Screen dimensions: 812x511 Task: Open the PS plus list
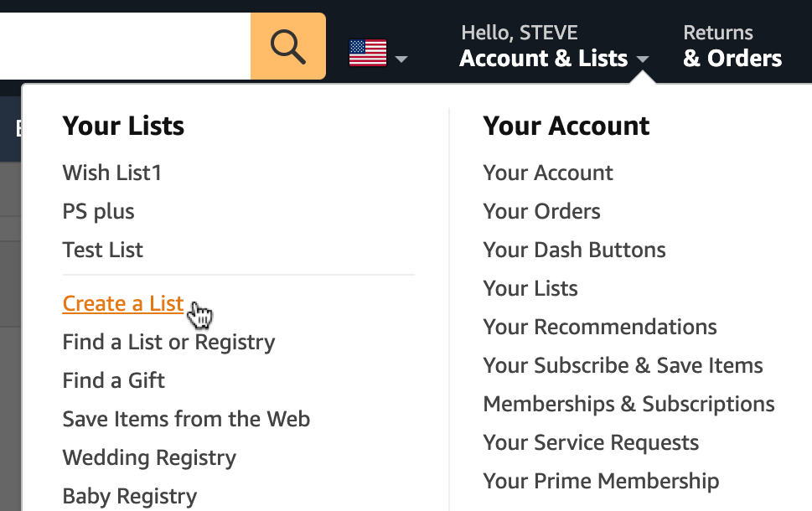pos(98,211)
